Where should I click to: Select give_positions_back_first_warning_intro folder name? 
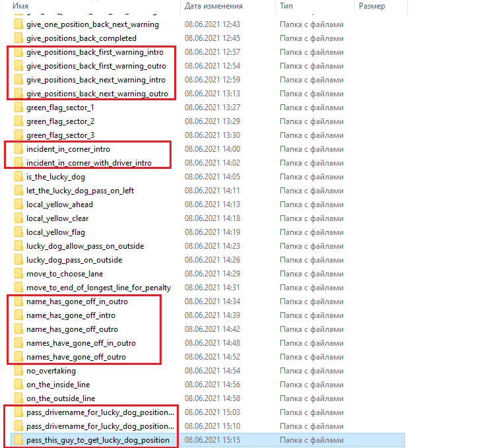pos(96,52)
